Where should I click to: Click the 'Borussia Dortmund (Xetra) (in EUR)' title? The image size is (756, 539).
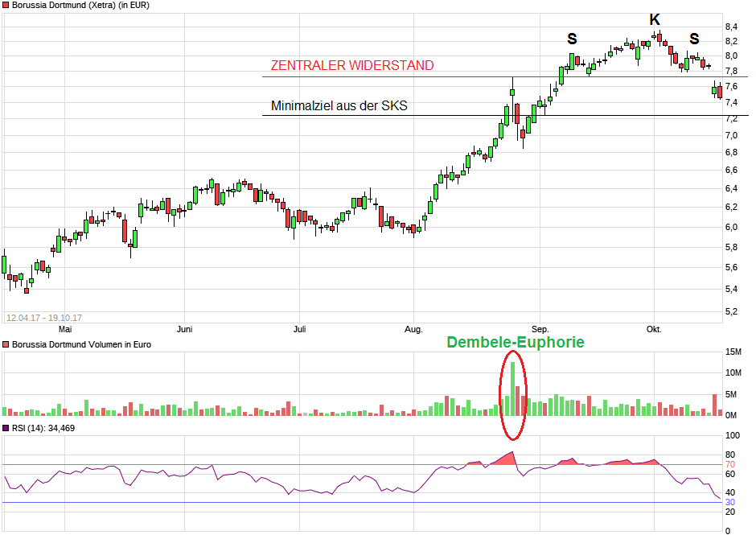80,6
